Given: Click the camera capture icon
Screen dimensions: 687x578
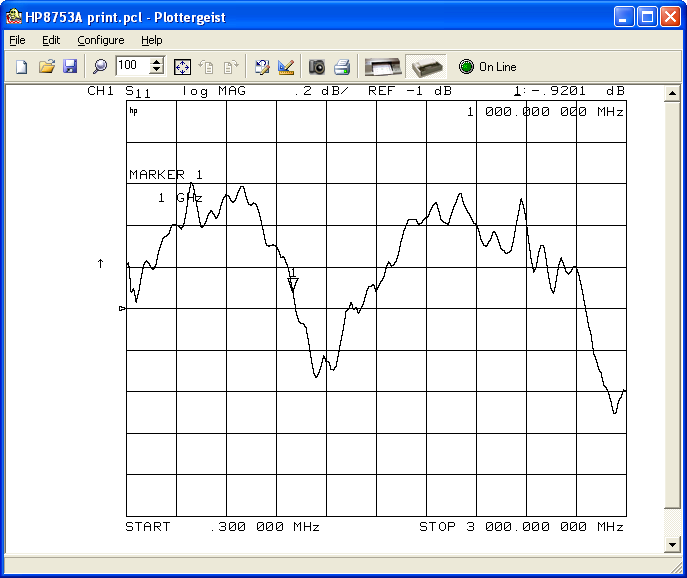Looking at the screenshot, I should point(317,67).
